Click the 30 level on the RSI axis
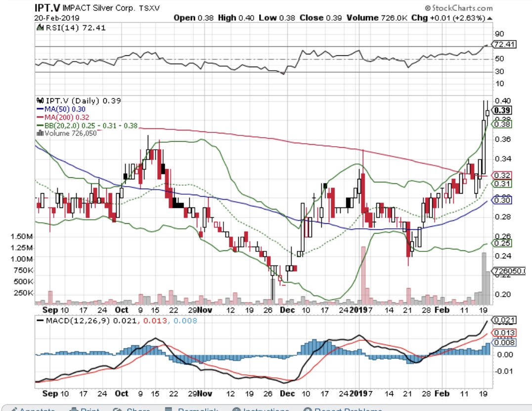The width and height of the screenshot is (532, 411). point(499,71)
